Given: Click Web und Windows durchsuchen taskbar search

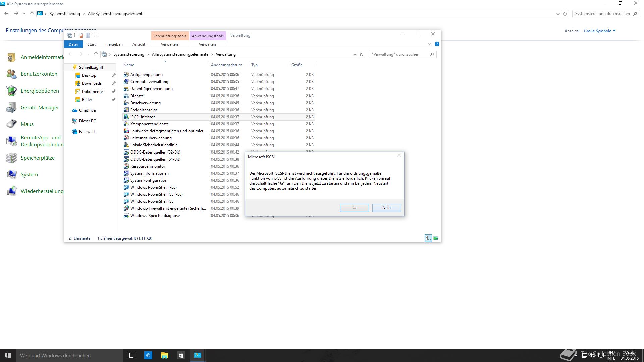Looking at the screenshot, I should click(70, 355).
